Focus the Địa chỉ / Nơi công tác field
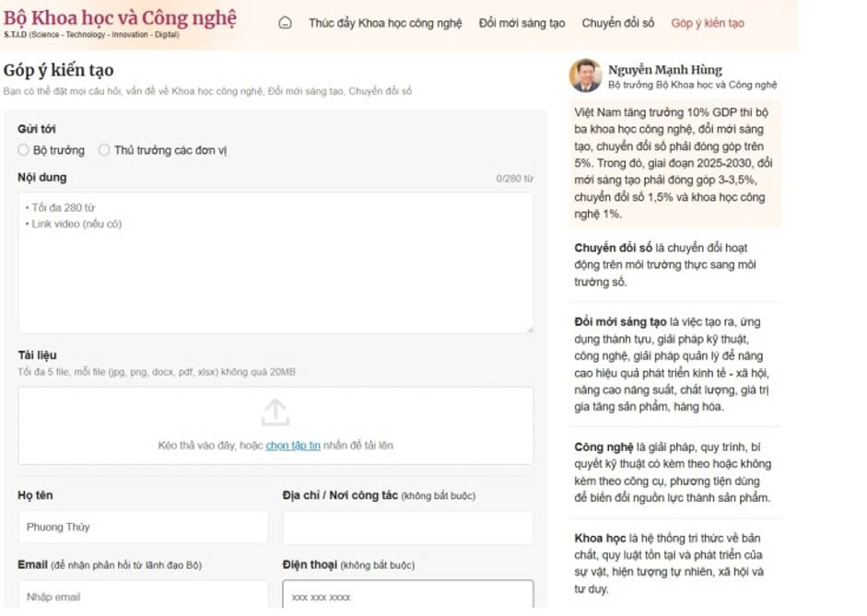The height and width of the screenshot is (616, 867). 407,528
